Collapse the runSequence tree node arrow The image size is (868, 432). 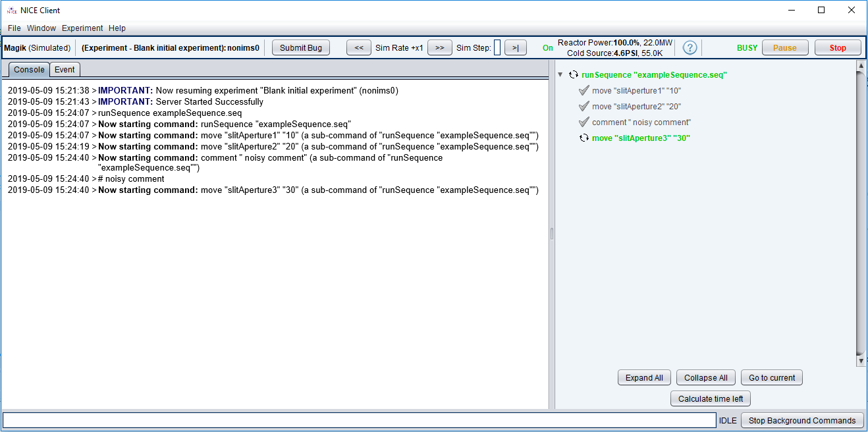click(x=560, y=75)
